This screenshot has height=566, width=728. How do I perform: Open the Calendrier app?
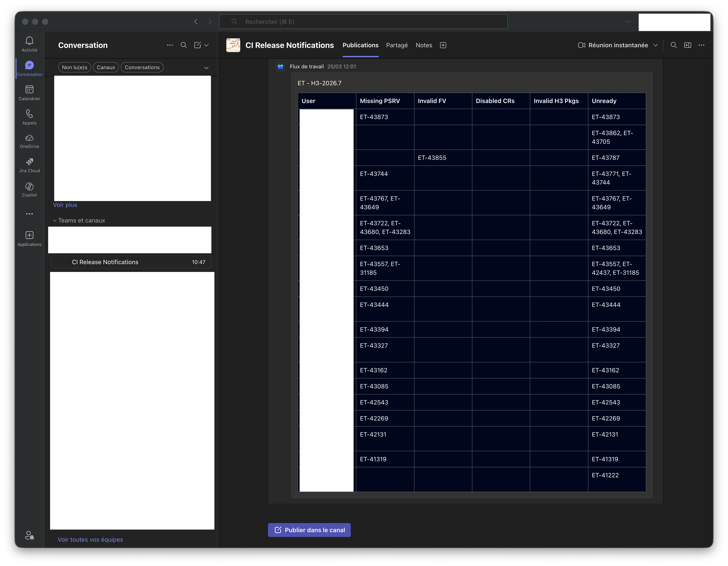coord(29,93)
